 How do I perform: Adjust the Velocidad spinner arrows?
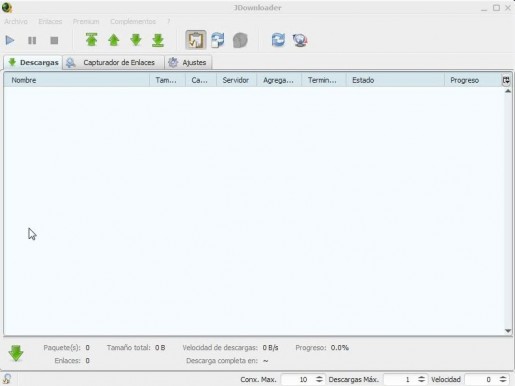[503, 379]
